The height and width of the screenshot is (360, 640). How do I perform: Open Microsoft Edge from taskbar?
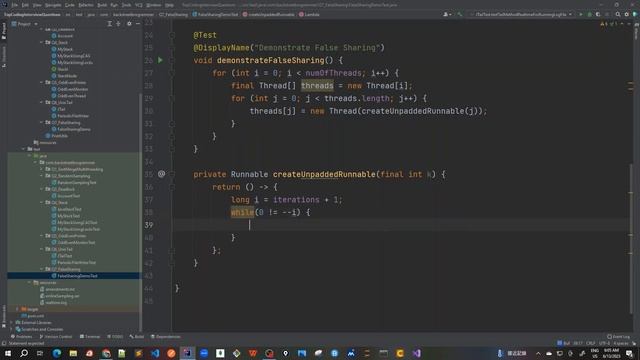[57, 353]
